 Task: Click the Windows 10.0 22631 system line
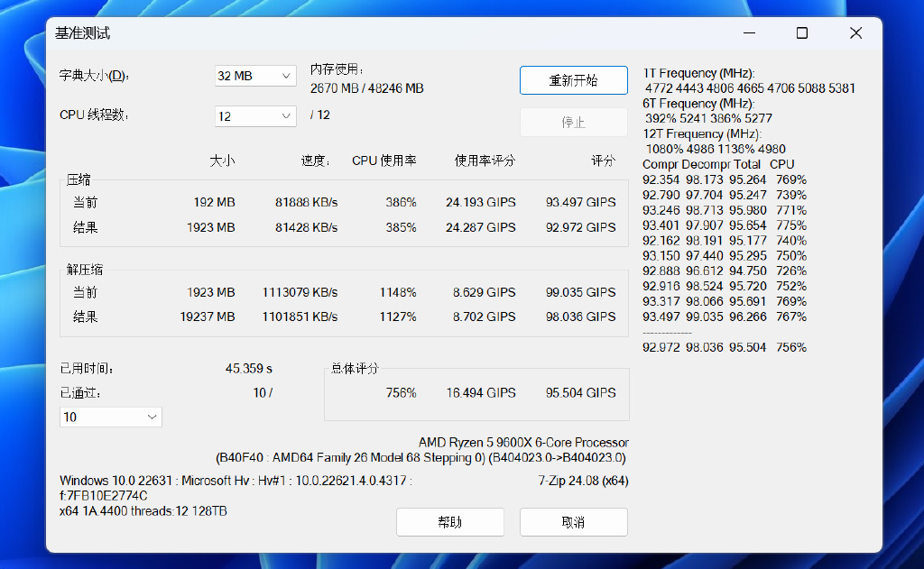click(x=236, y=481)
